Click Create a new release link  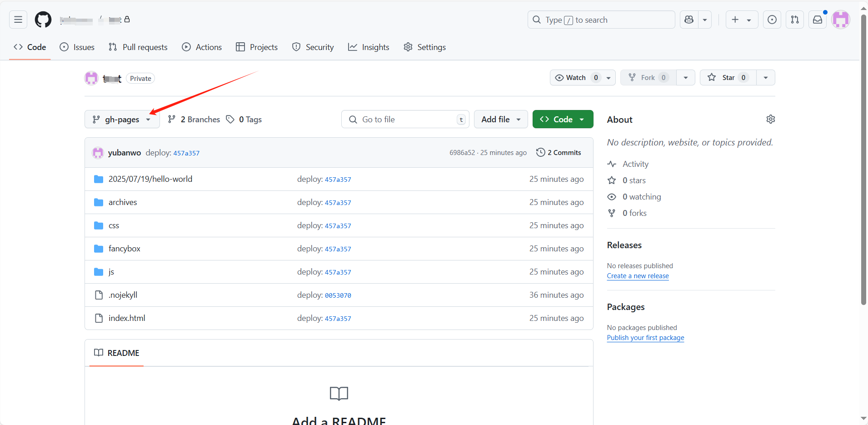pos(638,276)
